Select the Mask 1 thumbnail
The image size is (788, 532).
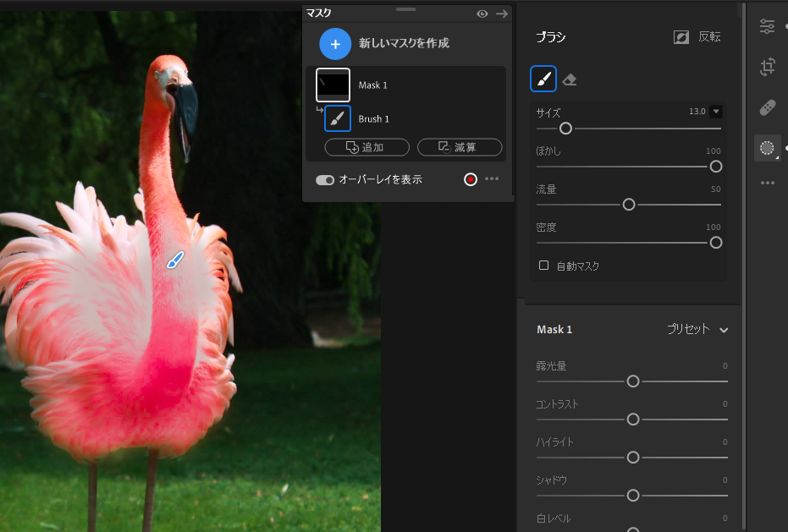[333, 85]
